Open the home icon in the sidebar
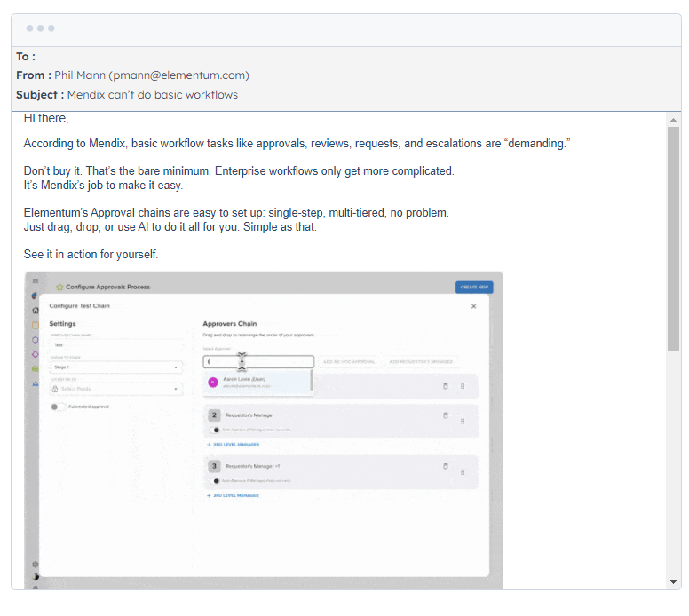The image size is (689, 616). 36,310
